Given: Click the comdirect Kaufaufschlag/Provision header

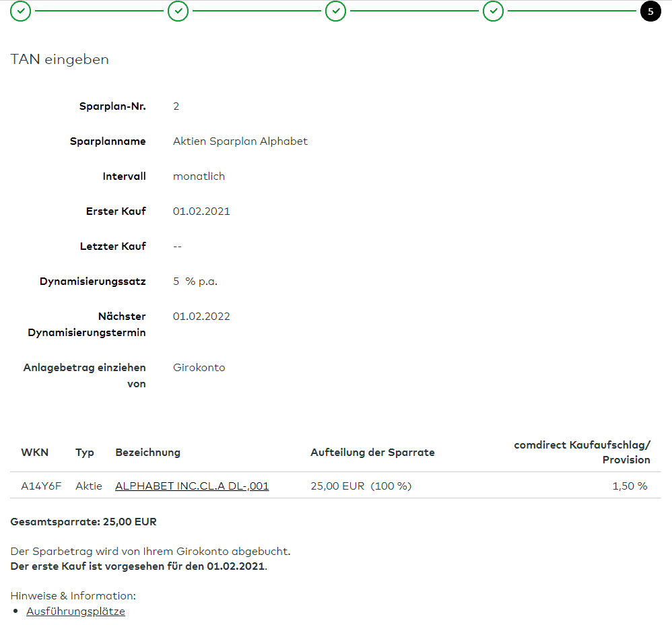Looking at the screenshot, I should point(582,452).
